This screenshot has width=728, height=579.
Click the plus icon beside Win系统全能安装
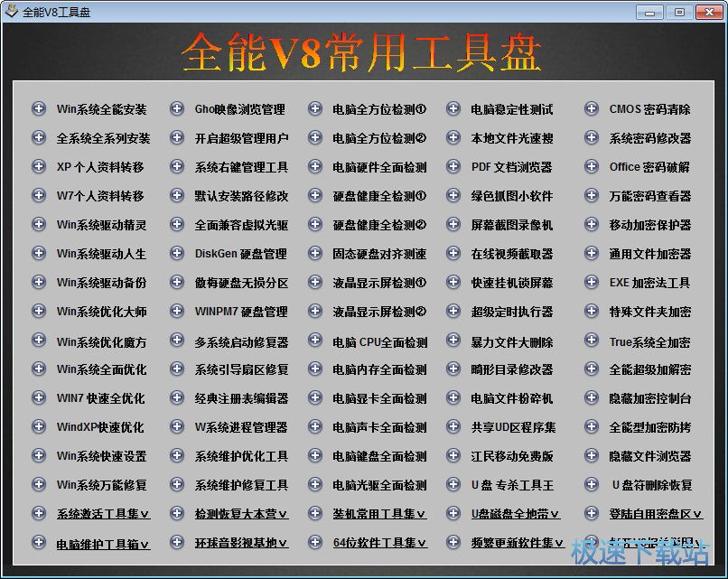point(39,109)
